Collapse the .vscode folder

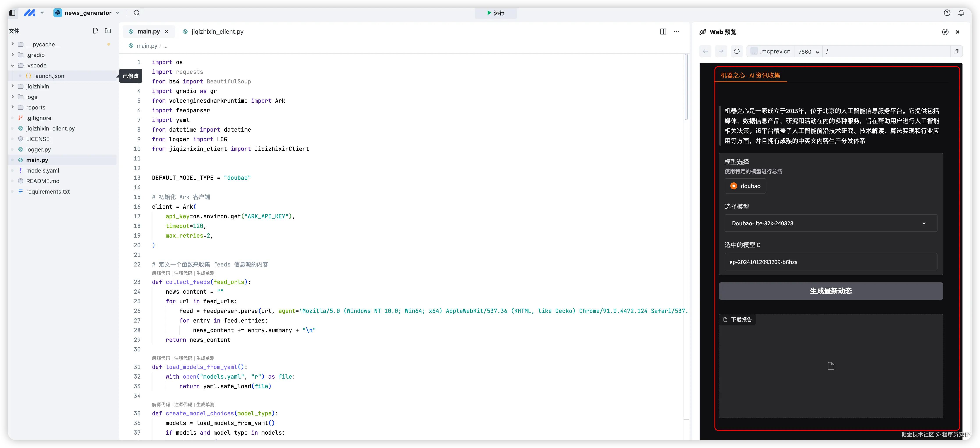pos(13,65)
